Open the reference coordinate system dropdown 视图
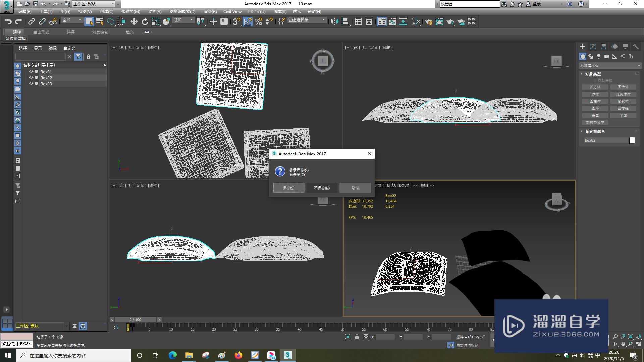This screenshot has width=644, height=362. pos(183,20)
